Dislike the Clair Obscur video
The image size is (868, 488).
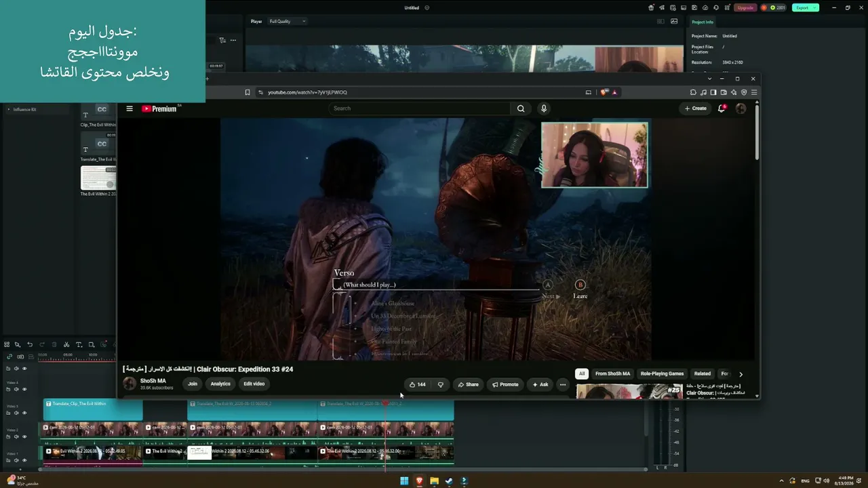coord(440,384)
